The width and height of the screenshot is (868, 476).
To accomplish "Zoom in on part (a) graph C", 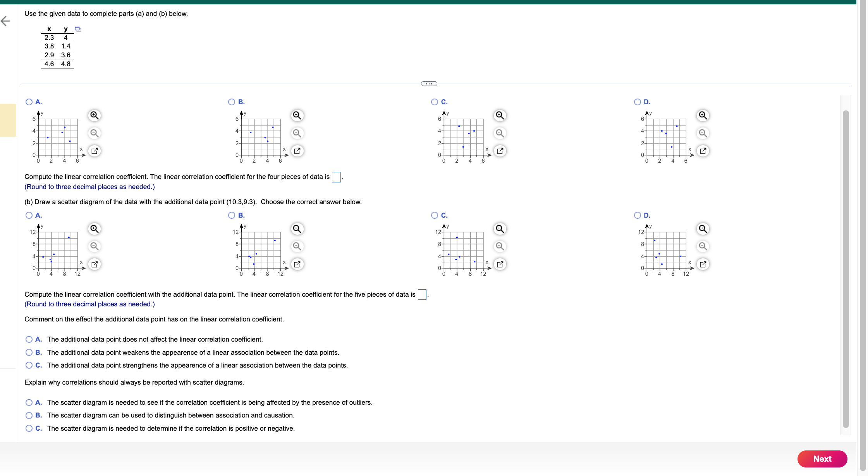I will point(500,115).
